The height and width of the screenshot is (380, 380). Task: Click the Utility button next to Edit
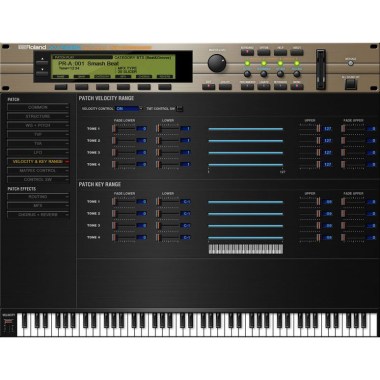225,87
